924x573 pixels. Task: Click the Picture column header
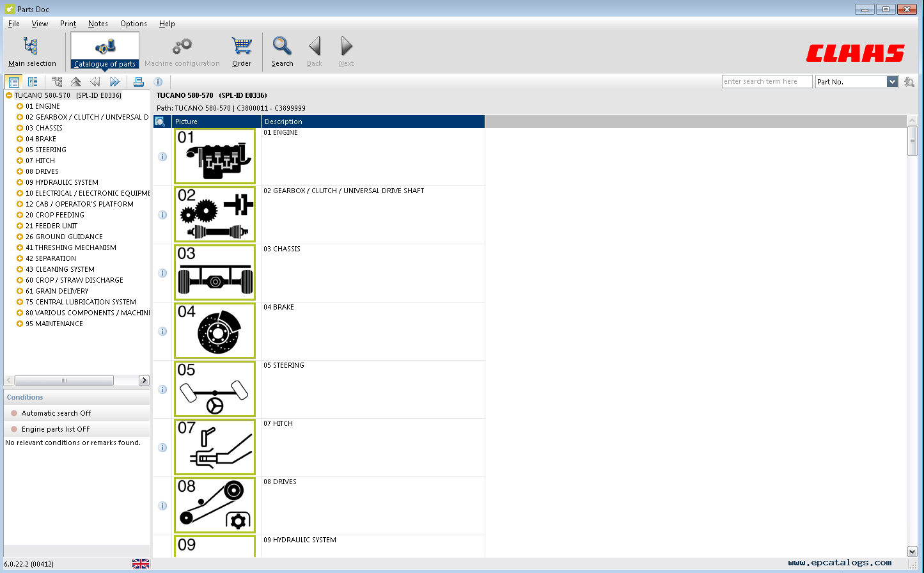click(x=216, y=122)
